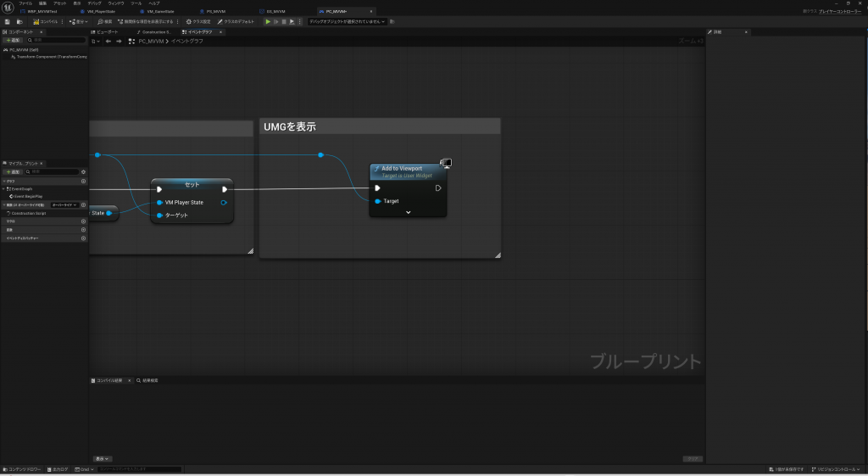Expand the Add to Viewport node chevron

(x=408, y=212)
